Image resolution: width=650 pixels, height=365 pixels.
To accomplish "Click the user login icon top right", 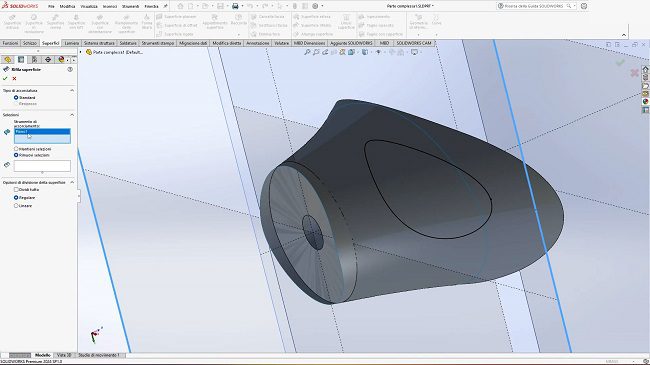I will tap(584, 6).
